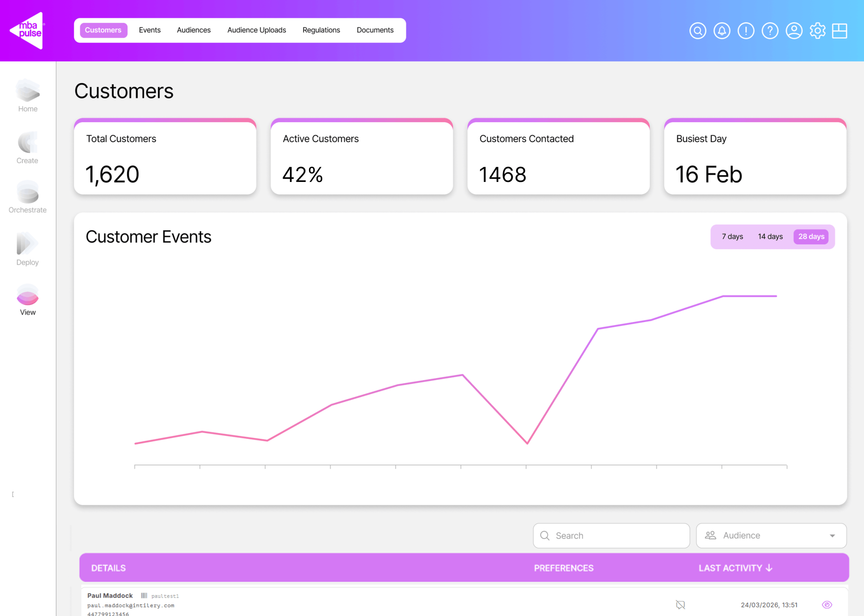The height and width of the screenshot is (616, 864).
Task: Go to Orchestrate in sidebar
Action: pyautogui.click(x=27, y=197)
